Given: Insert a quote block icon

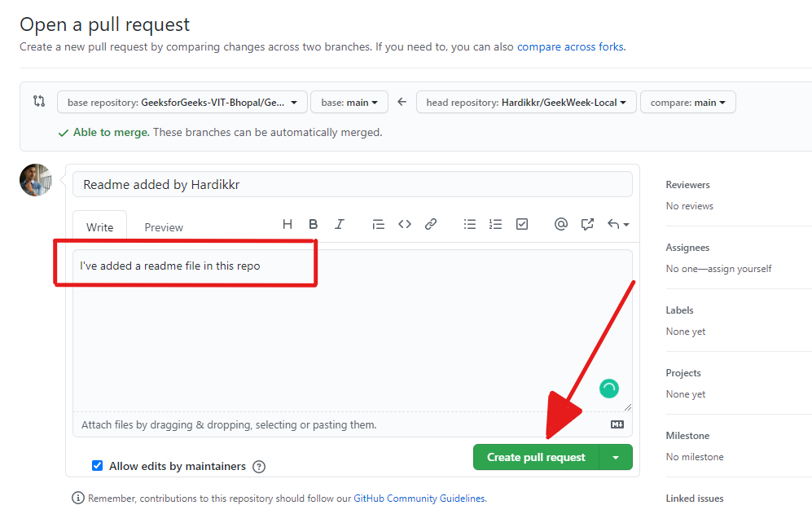Looking at the screenshot, I should click(379, 224).
